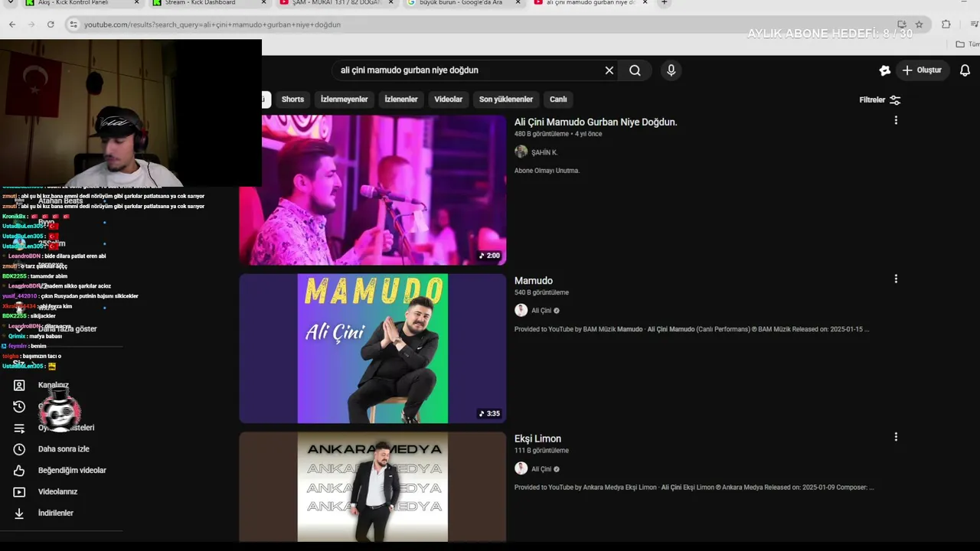Screen dimensions: 980x551
Task: Click 'Provided to YouTube by Ankara Medya' description
Action: pyautogui.click(x=694, y=487)
